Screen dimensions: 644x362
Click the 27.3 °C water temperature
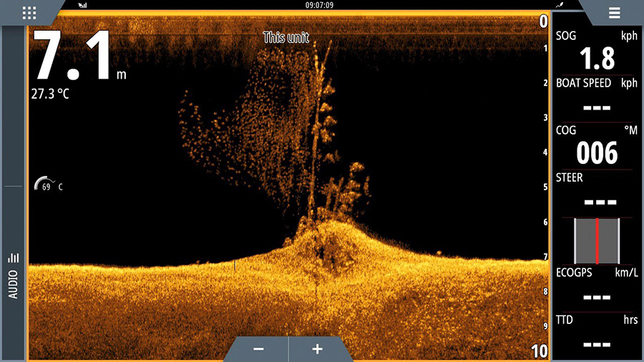tap(50, 94)
